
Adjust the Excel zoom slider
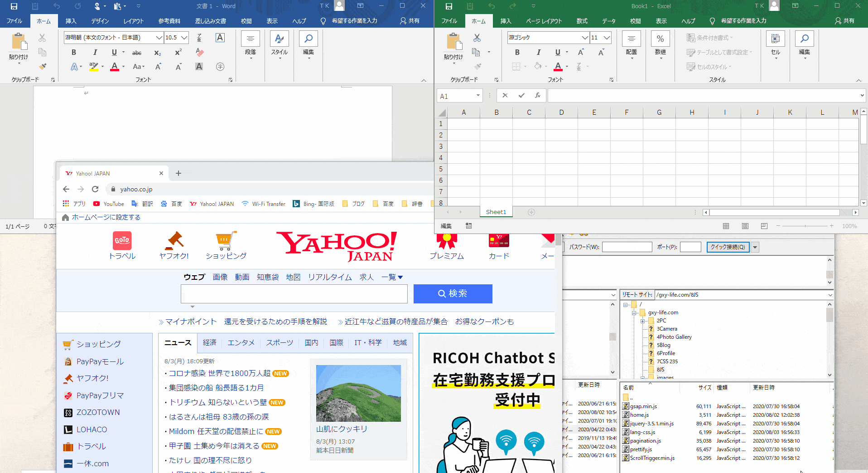pos(805,226)
